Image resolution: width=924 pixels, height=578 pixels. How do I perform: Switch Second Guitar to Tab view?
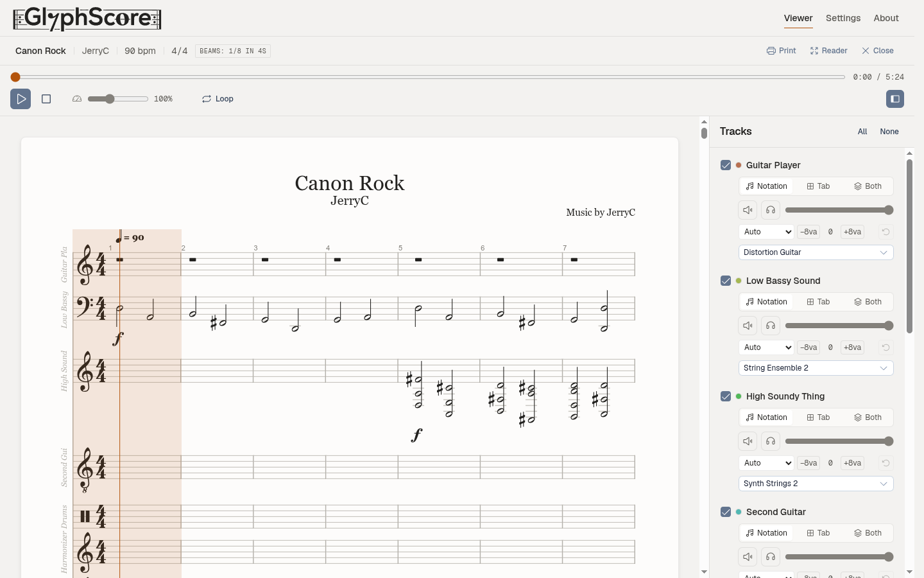click(818, 533)
